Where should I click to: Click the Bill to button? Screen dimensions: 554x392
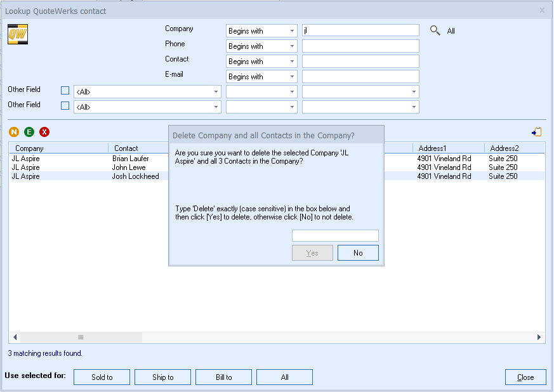(x=223, y=377)
